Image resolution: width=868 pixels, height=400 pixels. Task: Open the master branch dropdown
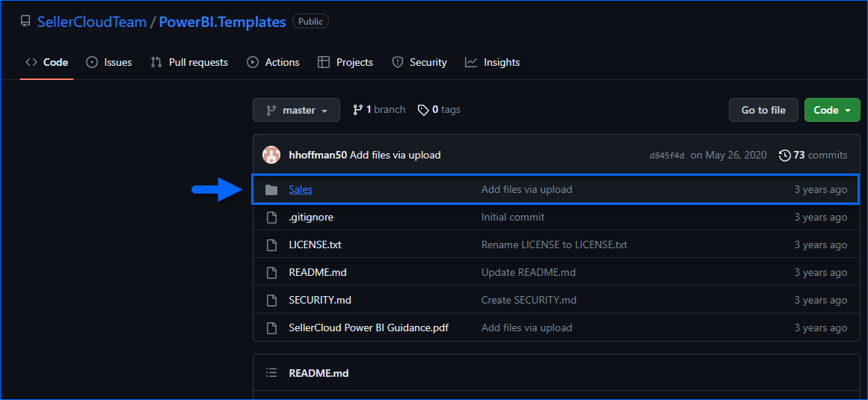(296, 110)
